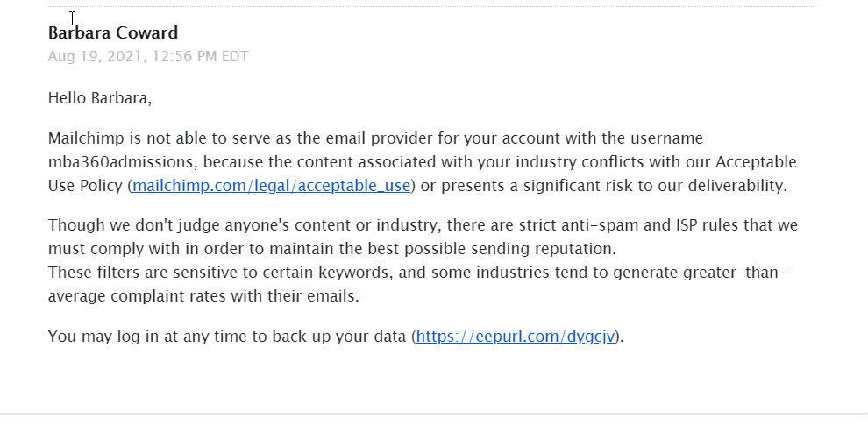Click the sentence starting Though we don't judge
The height and width of the screenshot is (447, 868).
(x=423, y=237)
